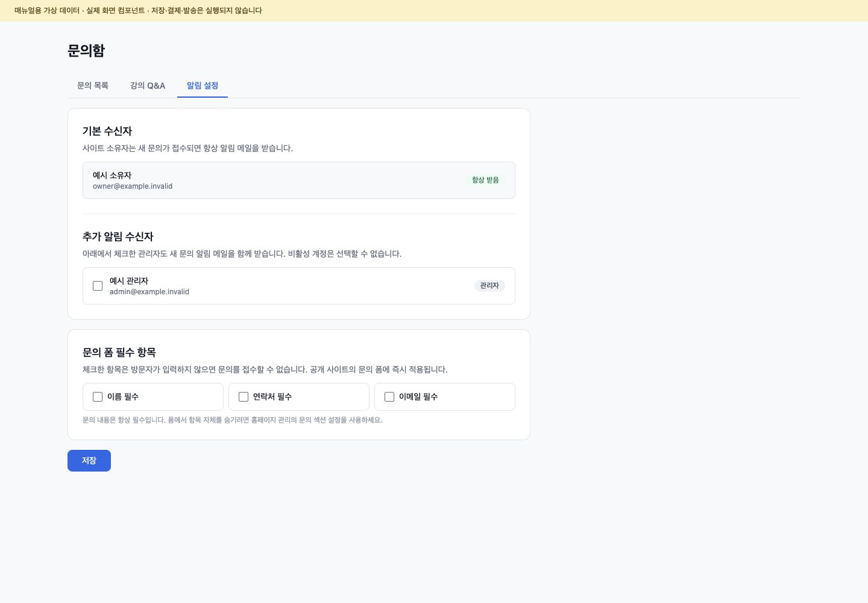Toggle the 이메일 필수 checkbox
Screen dimensions: 868x603
[389, 397]
